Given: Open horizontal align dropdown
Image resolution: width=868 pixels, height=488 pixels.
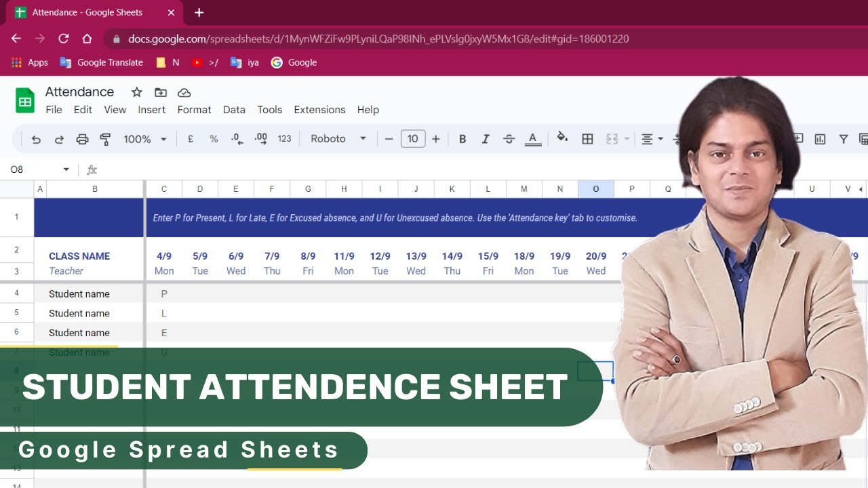Looking at the screenshot, I should click(x=652, y=139).
